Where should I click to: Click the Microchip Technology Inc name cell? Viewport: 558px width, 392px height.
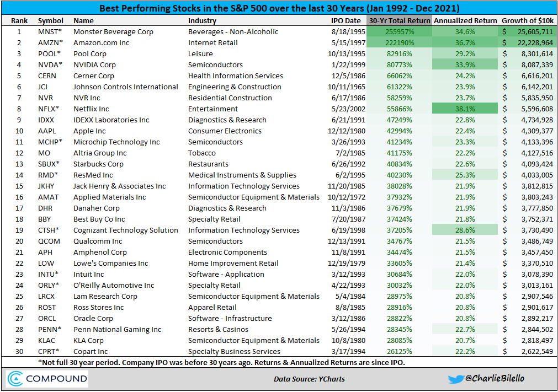(116, 142)
